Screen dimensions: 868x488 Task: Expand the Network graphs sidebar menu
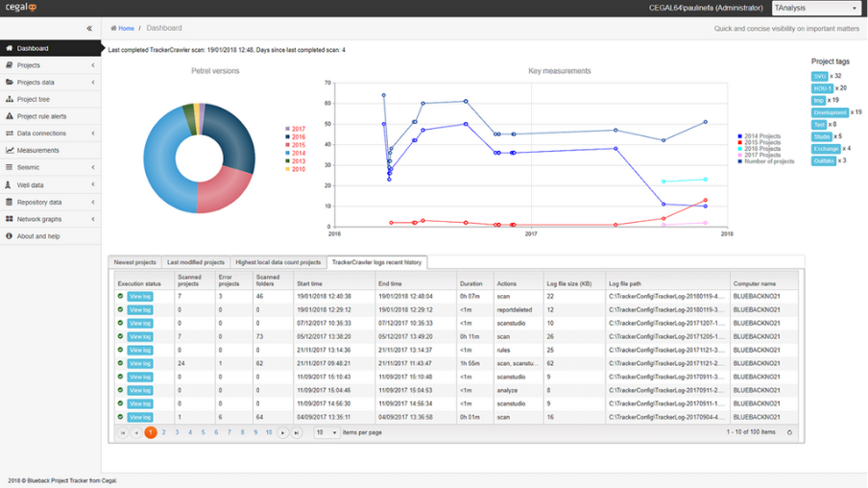(x=93, y=219)
